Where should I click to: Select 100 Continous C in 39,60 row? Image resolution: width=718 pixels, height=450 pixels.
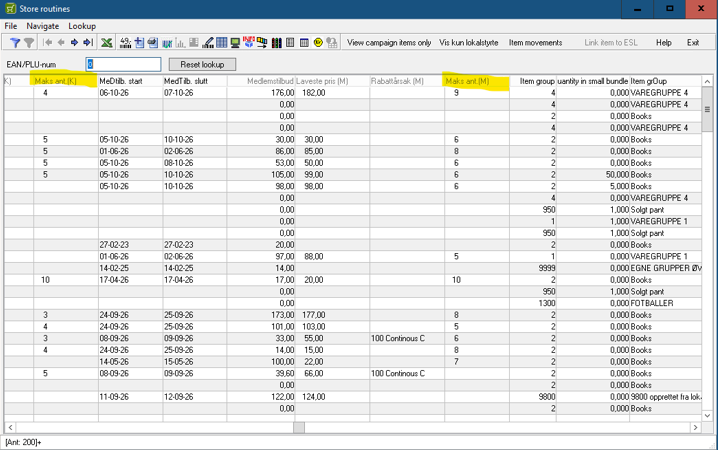click(x=407, y=374)
